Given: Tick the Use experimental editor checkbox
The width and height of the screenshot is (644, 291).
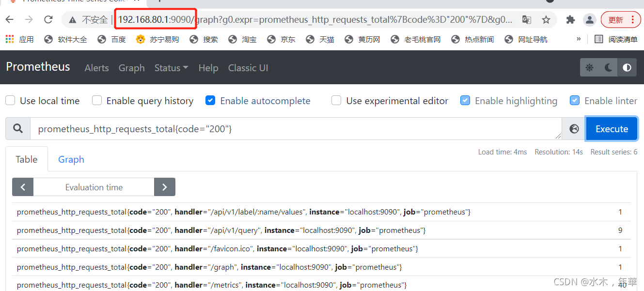Looking at the screenshot, I should (336, 100).
